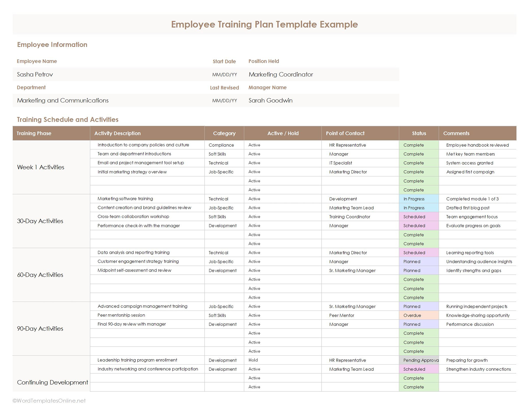The height and width of the screenshot is (413, 532).
Task: Click the Last Revised label
Action: pyautogui.click(x=224, y=88)
